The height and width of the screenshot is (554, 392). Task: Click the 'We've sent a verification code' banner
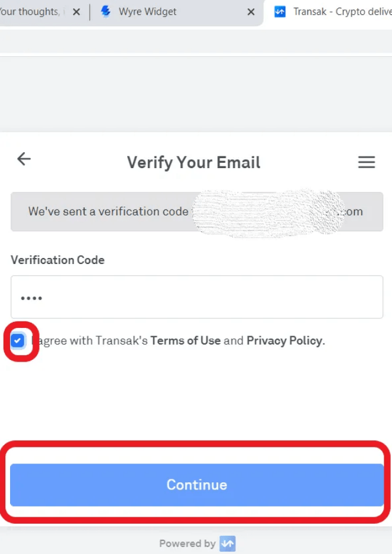(108, 211)
